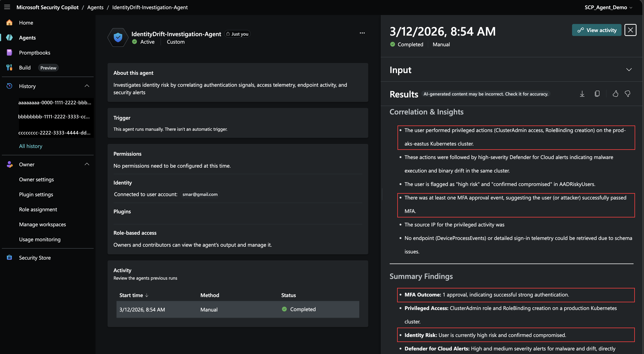Open Security Store
This screenshot has height=354, width=644.
coord(35,258)
